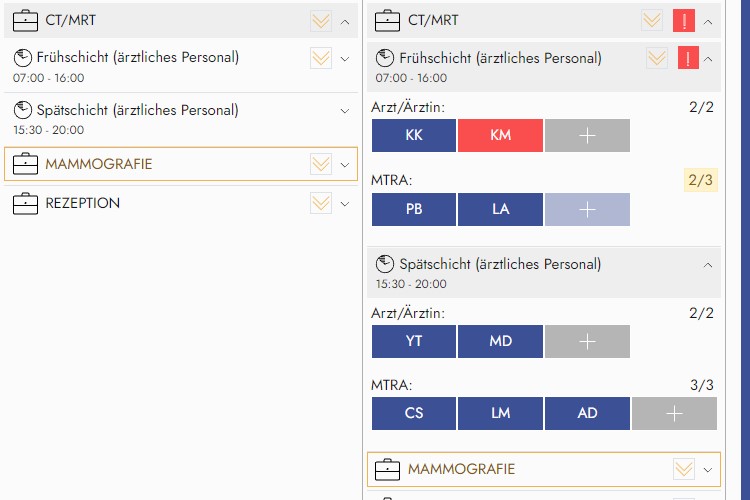The height and width of the screenshot is (500, 750).
Task: Click double-chevron icon on left MAMMOGRAFIE row
Action: pyautogui.click(x=321, y=164)
